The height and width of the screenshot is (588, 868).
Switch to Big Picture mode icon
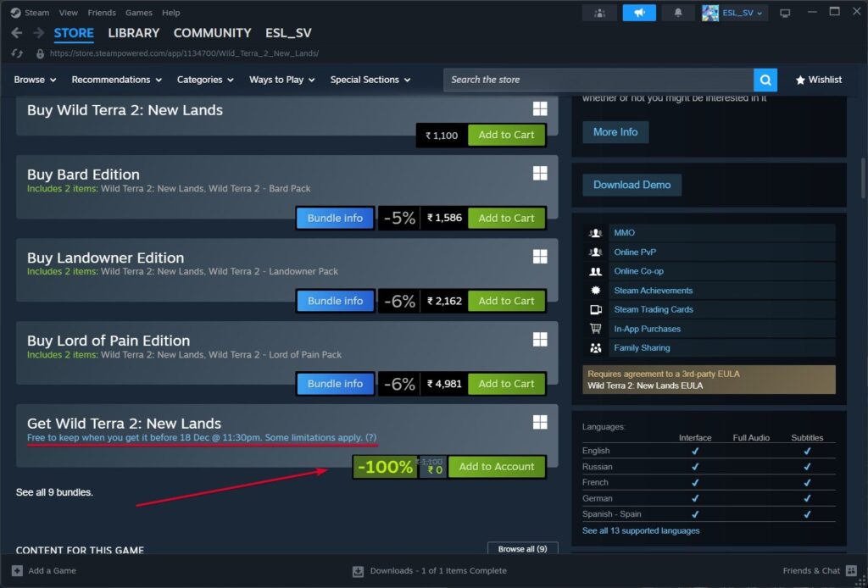pos(785,13)
